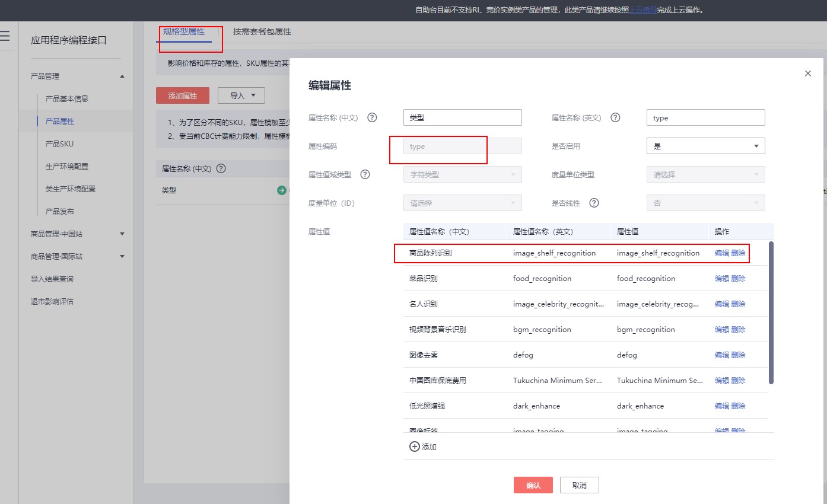Click the 应用程序编程接口 sidebar title
The height and width of the screenshot is (504, 827).
[x=69, y=40]
